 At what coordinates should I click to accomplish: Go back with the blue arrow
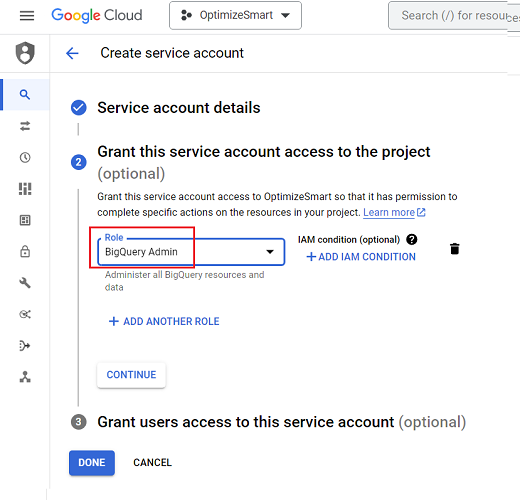tap(72, 53)
